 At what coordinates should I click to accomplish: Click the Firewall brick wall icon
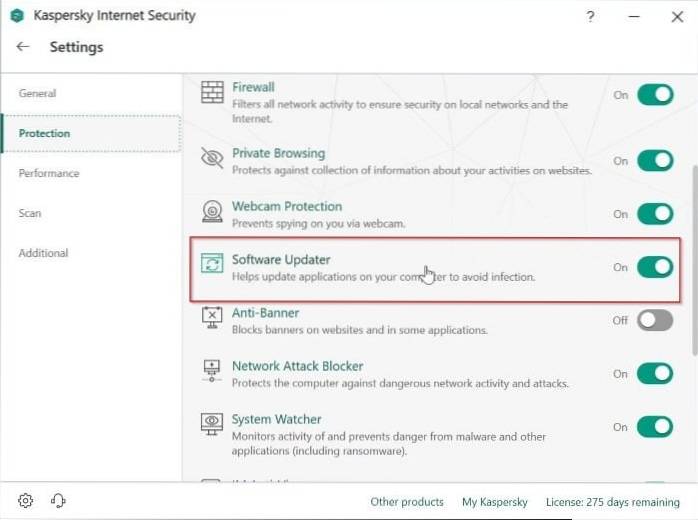click(212, 93)
